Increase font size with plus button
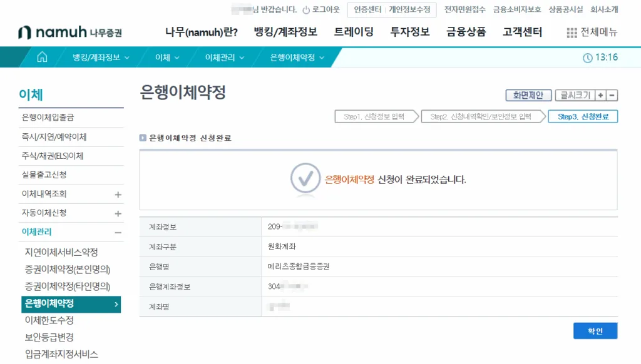This screenshot has width=641, height=364. [600, 95]
